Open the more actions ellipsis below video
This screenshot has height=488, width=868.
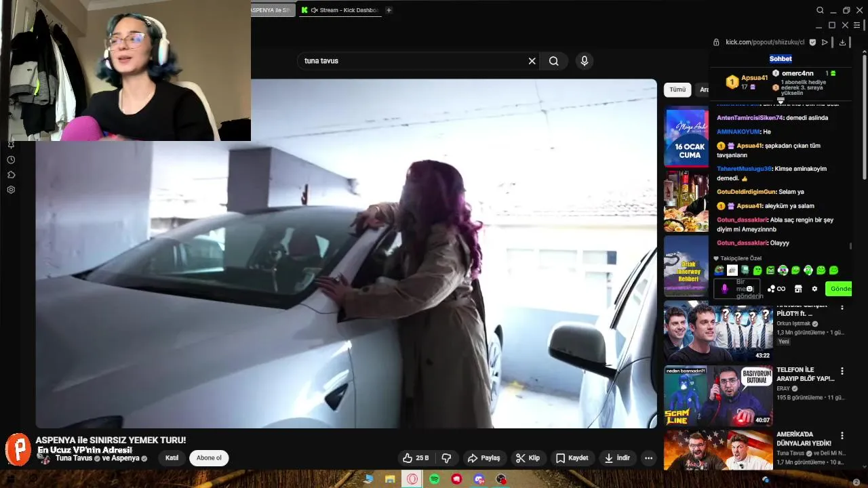(648, 458)
